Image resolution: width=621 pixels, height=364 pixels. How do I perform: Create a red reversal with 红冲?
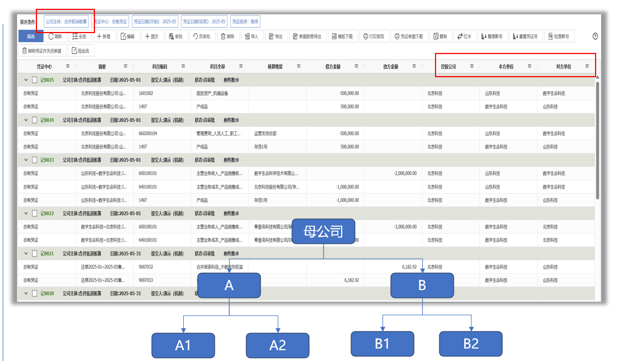464,36
